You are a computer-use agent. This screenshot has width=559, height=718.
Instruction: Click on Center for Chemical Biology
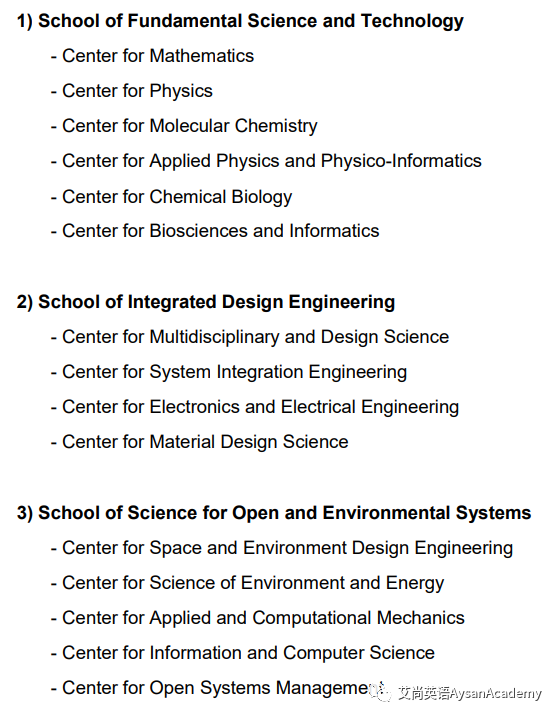pyautogui.click(x=171, y=197)
